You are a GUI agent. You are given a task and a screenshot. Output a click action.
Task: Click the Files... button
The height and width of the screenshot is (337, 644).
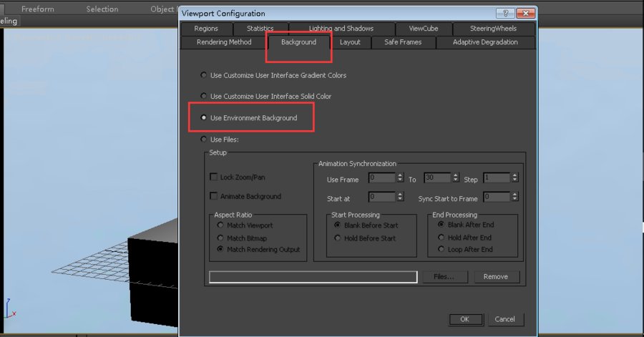[x=445, y=277]
